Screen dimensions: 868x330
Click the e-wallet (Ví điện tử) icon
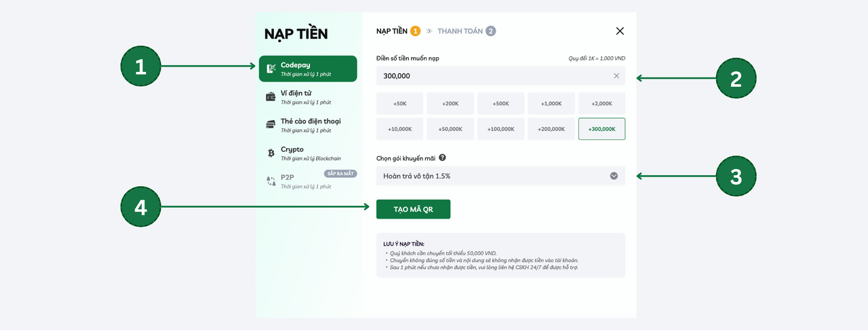click(271, 97)
